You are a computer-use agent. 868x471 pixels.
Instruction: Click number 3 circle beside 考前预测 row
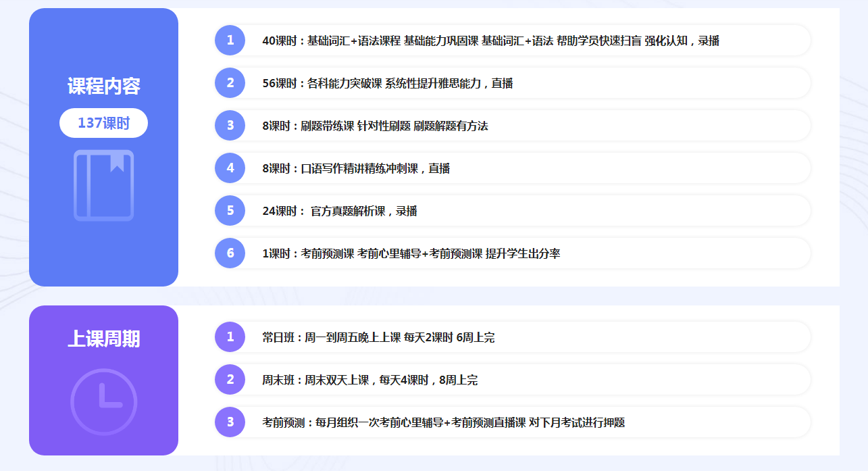pos(230,422)
